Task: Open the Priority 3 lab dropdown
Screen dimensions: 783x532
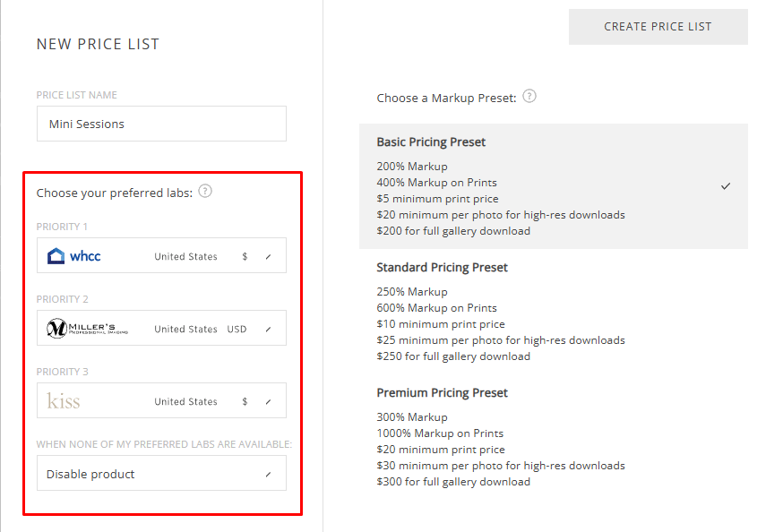Action: 161,401
